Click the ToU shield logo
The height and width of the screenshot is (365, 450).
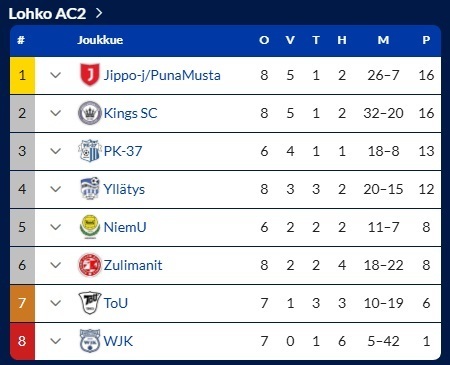pyautogui.click(x=89, y=303)
